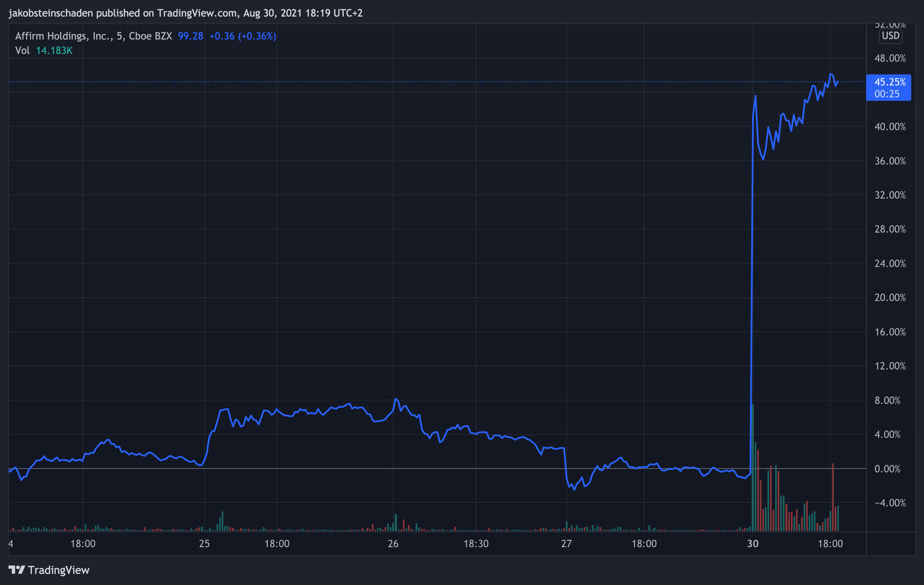The height and width of the screenshot is (585, 924).
Task: Click the 30 date label on time axis
Action: (753, 544)
